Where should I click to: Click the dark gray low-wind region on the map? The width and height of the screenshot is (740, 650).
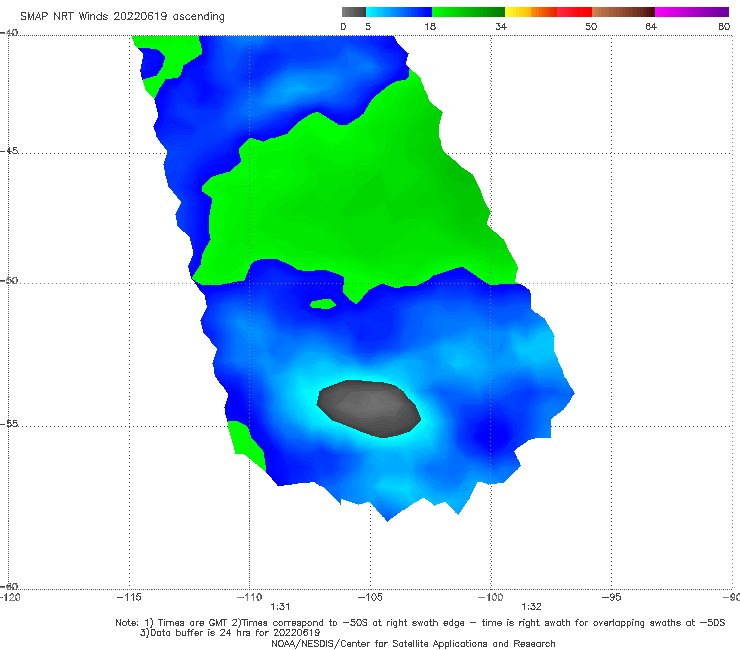point(369,409)
